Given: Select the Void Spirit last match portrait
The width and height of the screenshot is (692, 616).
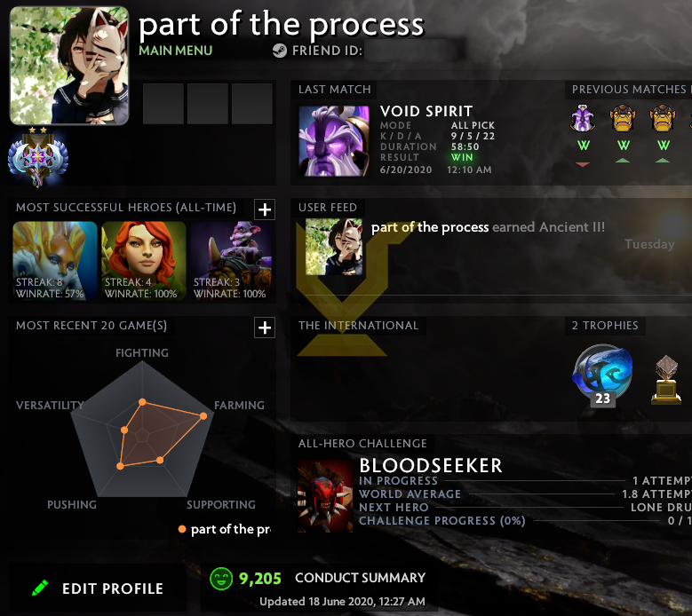Looking at the screenshot, I should click(x=334, y=141).
